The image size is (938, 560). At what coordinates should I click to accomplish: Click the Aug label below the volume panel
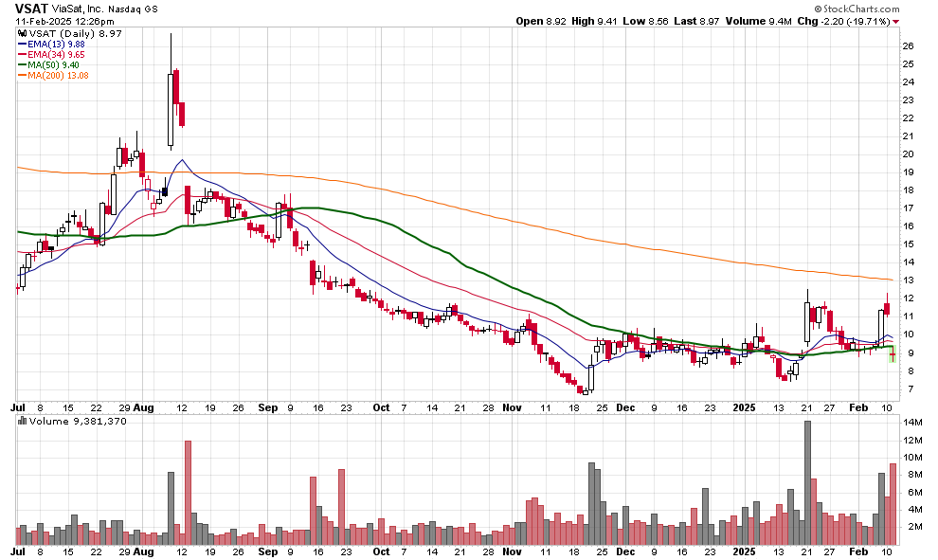pos(144,551)
